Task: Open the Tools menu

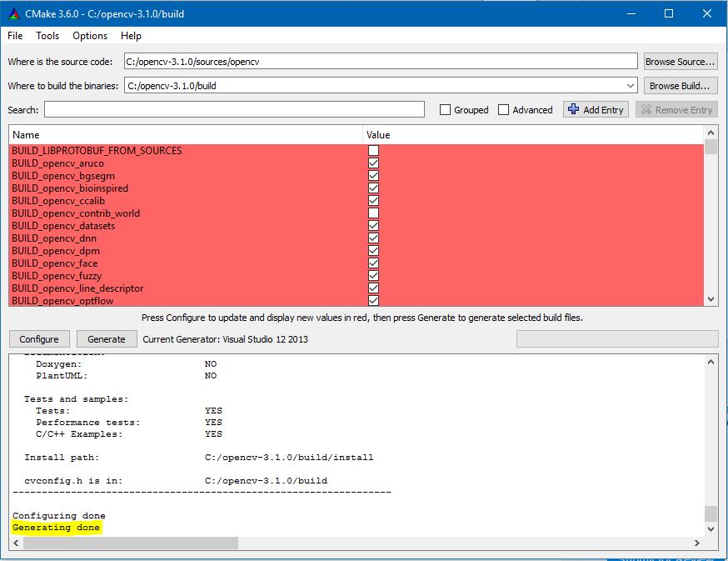Action: click(47, 36)
